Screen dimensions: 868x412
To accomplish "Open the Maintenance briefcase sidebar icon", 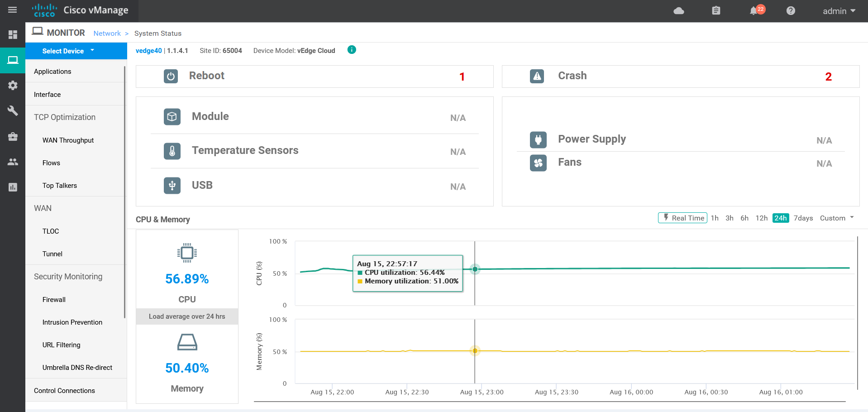I will click(13, 136).
